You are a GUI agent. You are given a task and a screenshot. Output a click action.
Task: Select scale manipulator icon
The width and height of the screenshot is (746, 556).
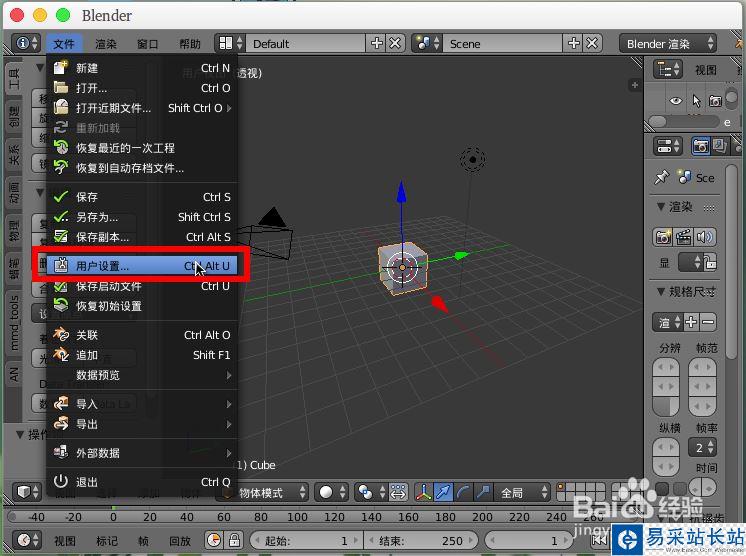(x=483, y=492)
